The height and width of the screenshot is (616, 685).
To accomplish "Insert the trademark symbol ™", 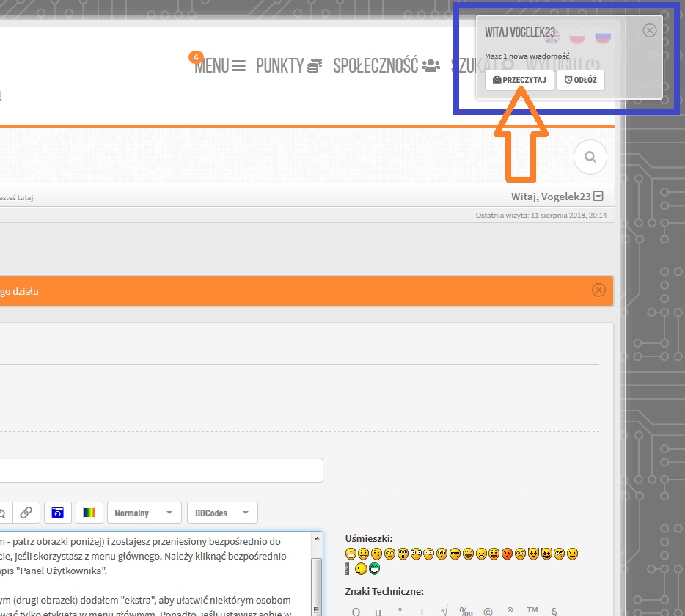I will (532, 610).
